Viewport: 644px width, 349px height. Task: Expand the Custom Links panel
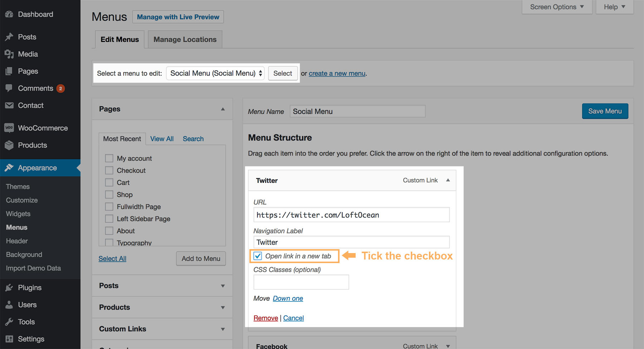click(223, 329)
